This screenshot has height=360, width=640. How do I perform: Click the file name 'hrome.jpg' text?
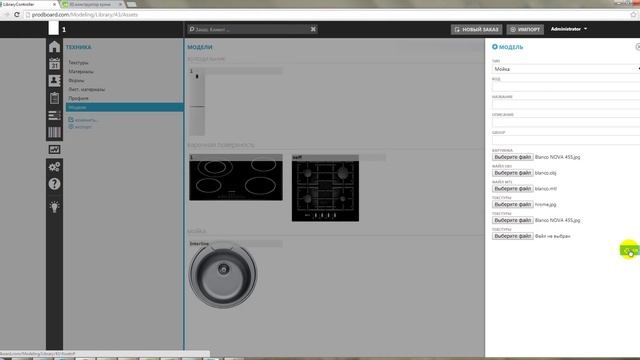pos(545,204)
